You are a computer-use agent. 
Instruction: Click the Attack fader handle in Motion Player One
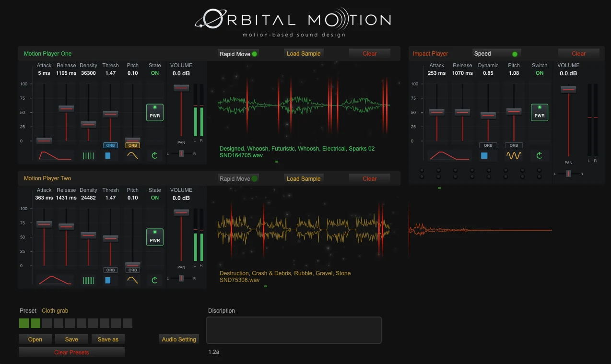(x=44, y=141)
